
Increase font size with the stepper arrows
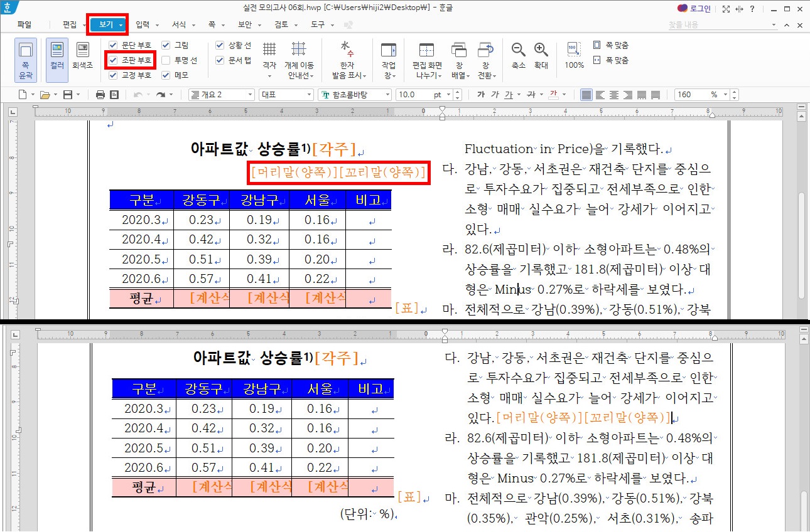[x=457, y=92]
